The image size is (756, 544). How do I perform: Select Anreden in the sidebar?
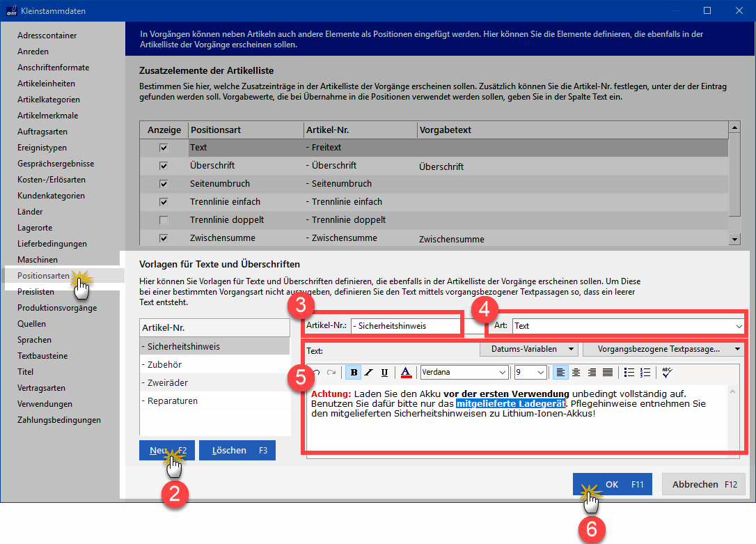[x=33, y=51]
